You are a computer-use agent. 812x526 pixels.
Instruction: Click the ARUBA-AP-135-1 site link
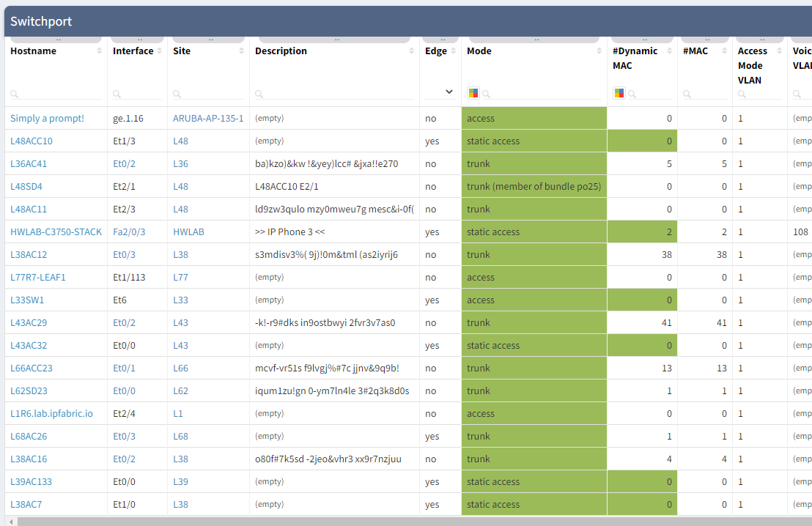coord(208,119)
